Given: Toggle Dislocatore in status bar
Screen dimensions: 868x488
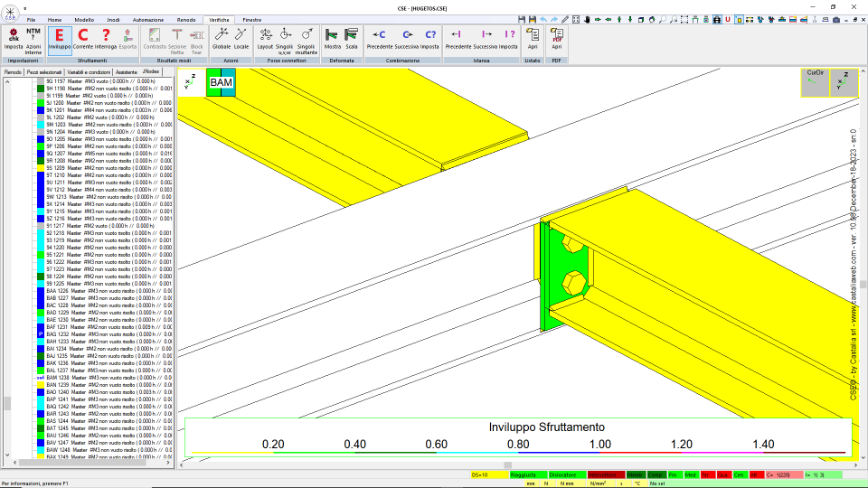Looking at the screenshot, I should pyautogui.click(x=566, y=474).
